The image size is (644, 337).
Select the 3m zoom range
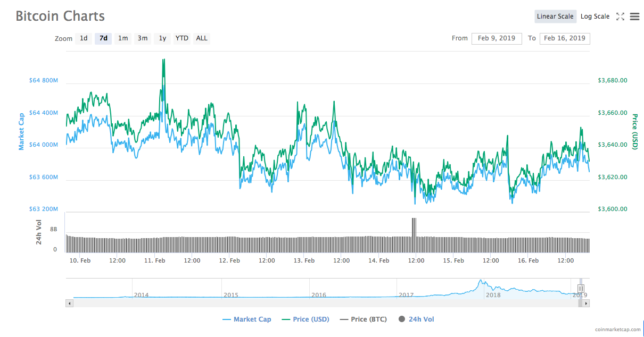(x=142, y=38)
